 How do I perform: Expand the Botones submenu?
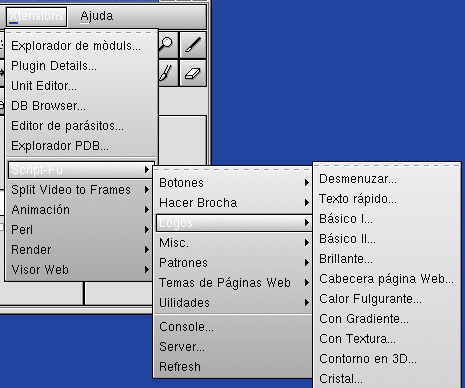click(x=234, y=183)
